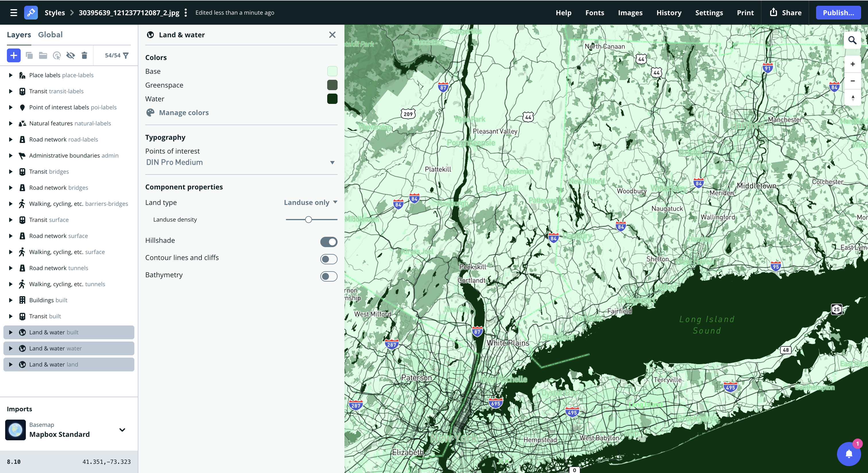Click the Publish button
Screen dimensions: 868x473
[x=838, y=12]
